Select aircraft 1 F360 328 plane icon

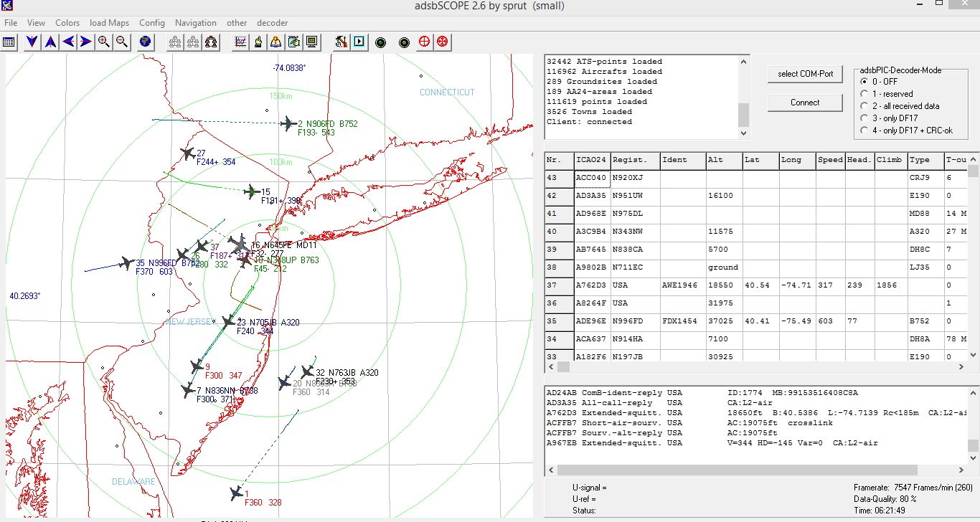[237, 493]
